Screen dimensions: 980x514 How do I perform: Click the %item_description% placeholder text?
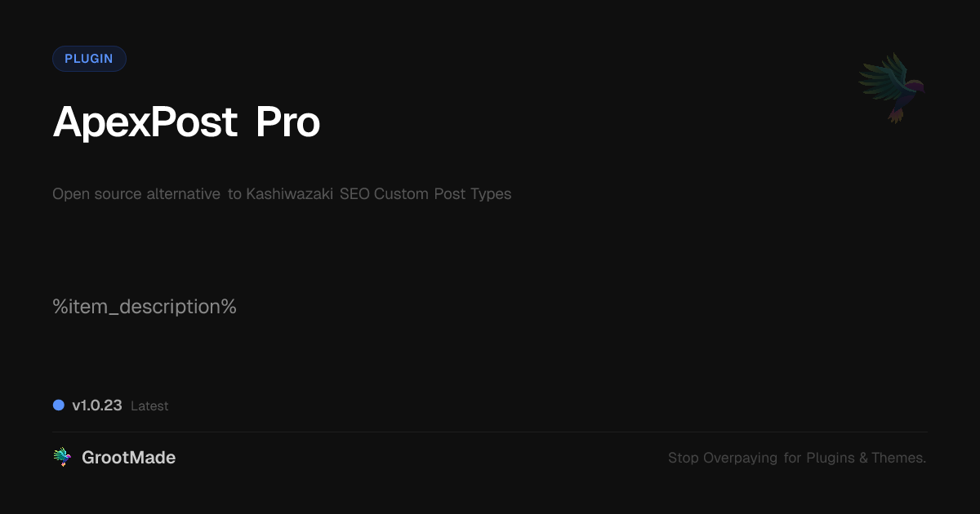click(145, 307)
